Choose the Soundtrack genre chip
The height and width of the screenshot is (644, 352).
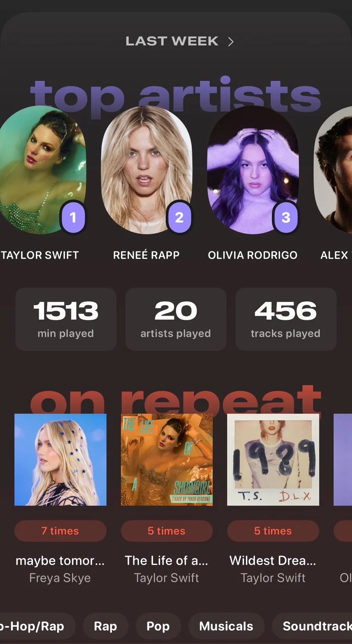coord(312,626)
